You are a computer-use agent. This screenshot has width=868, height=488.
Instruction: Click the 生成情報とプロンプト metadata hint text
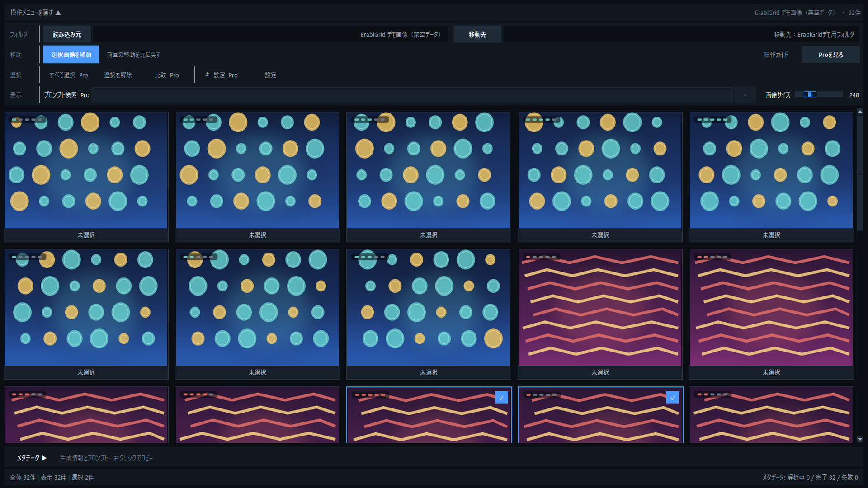(x=107, y=458)
